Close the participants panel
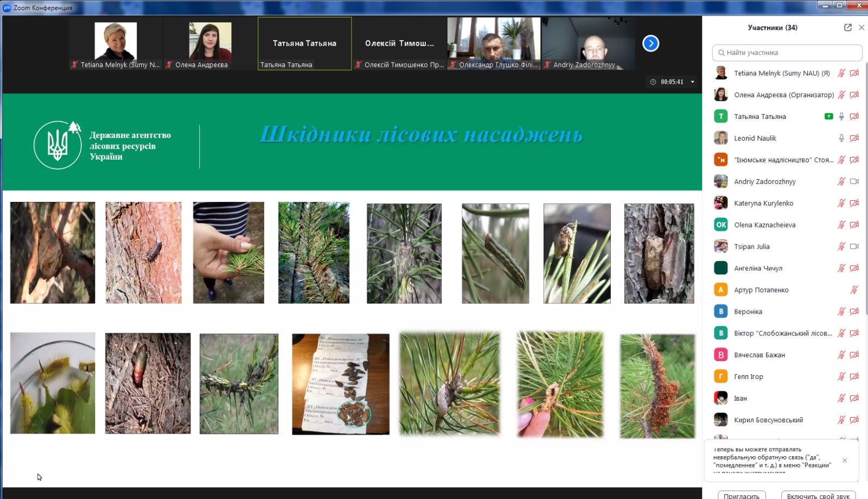Viewport: 868px width, 499px height. pos(861,28)
